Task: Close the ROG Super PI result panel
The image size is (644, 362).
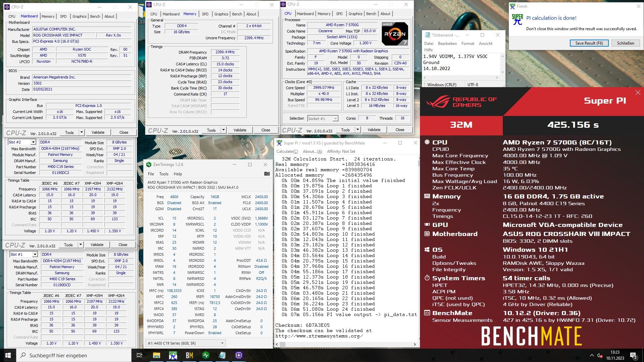Action: click(638, 93)
